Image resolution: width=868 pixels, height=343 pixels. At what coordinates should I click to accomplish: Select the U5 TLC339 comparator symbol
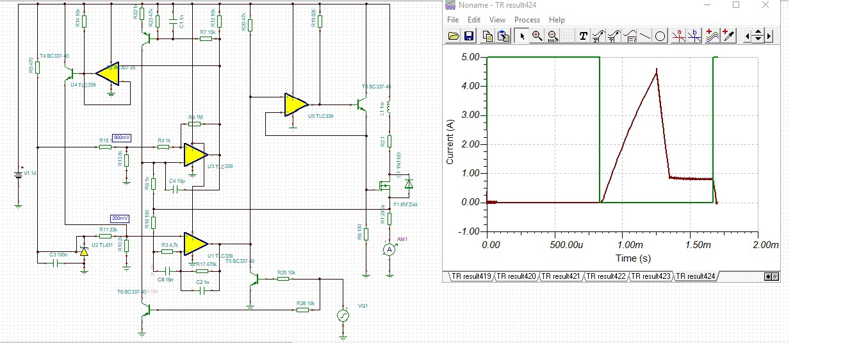[x=295, y=104]
